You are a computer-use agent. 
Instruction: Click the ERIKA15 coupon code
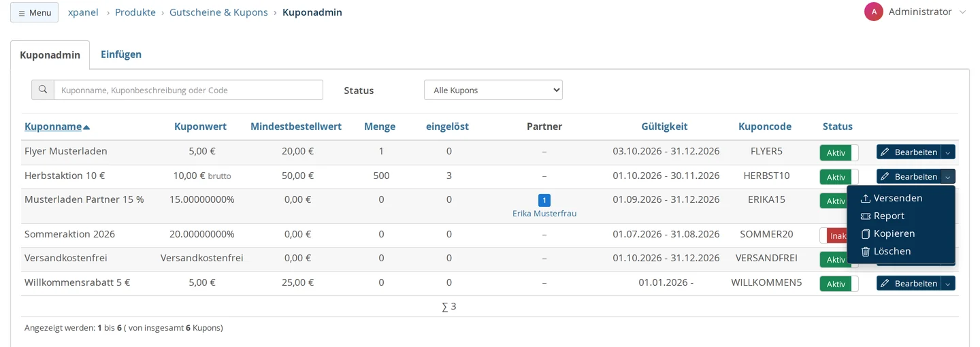pos(766,199)
